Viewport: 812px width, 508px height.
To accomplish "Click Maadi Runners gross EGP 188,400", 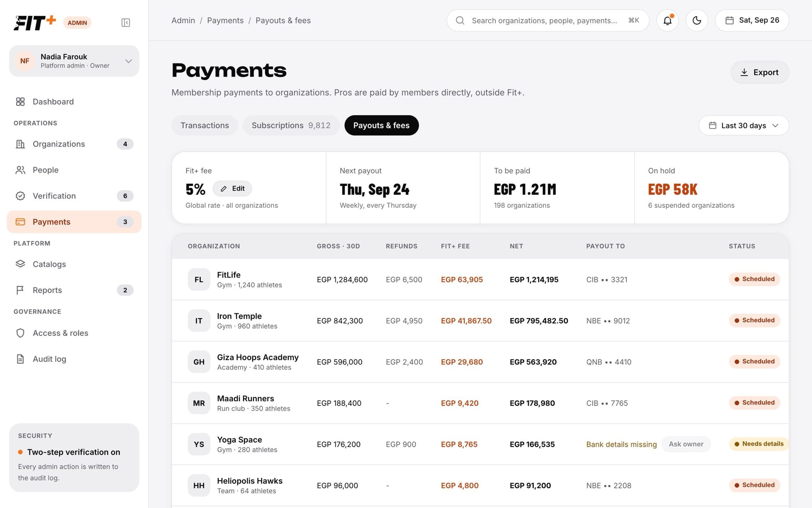I will [339, 403].
